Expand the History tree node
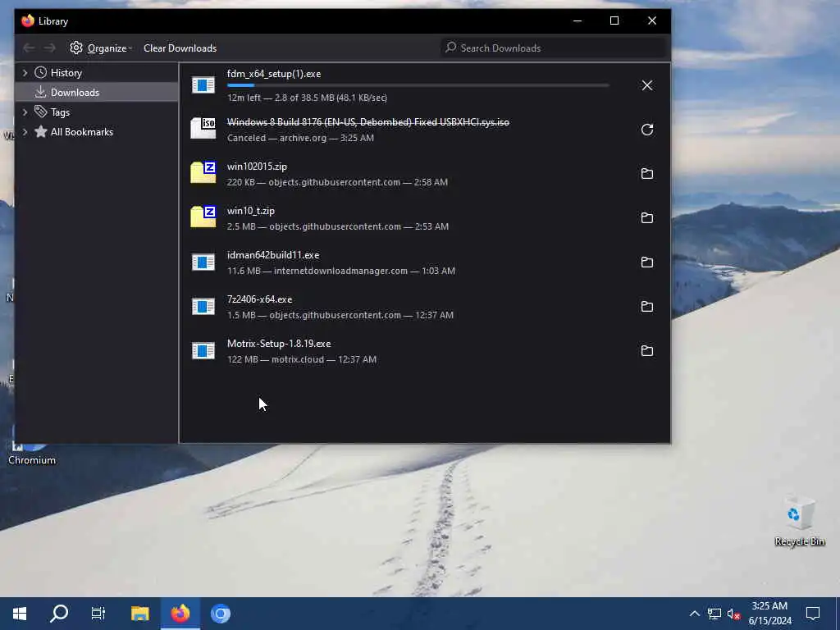This screenshot has width=840, height=630. click(25, 72)
